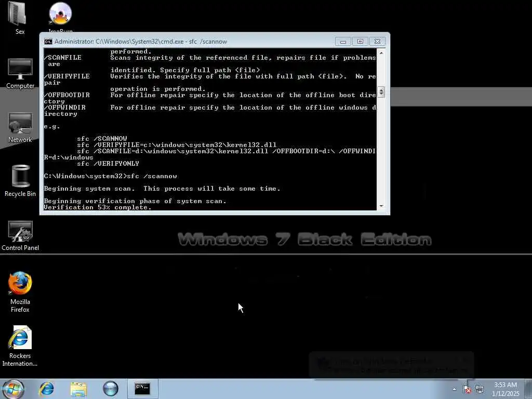The width and height of the screenshot is (532, 399).
Task: Select the Control Panel desktop icon
Action: (x=20, y=235)
